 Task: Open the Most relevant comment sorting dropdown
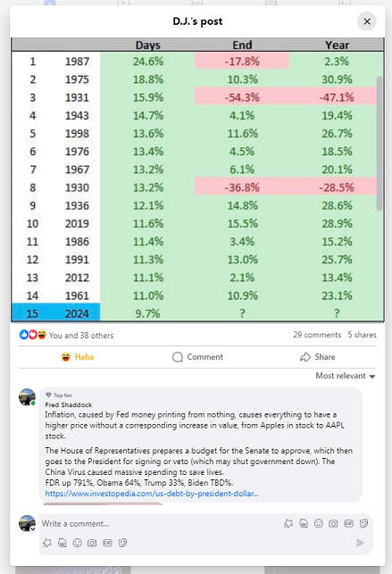tap(346, 376)
